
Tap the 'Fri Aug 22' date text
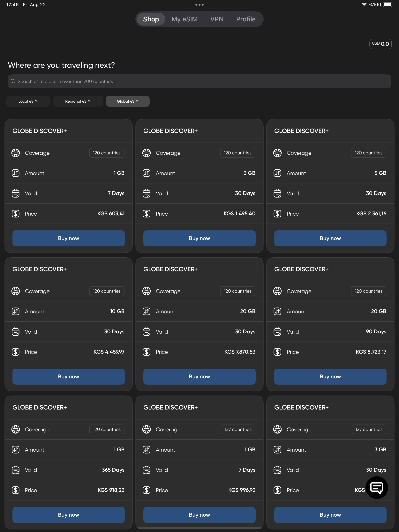[x=34, y=4]
